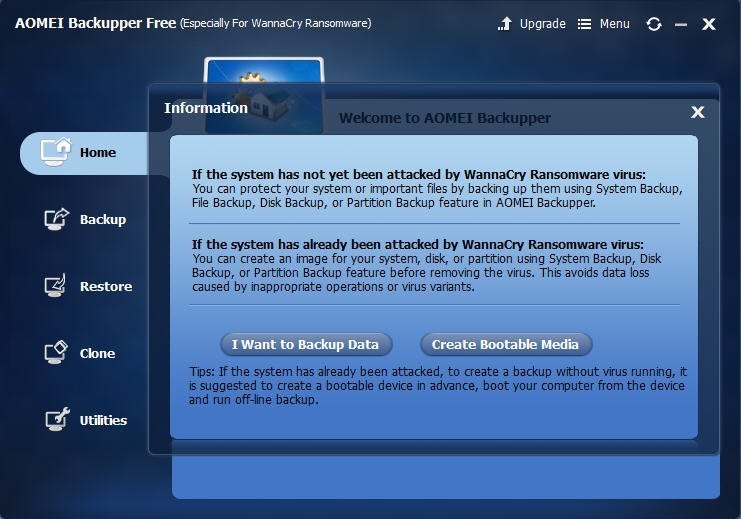741x519 pixels.
Task: Open the Home tab in sidebar
Action: 84,153
